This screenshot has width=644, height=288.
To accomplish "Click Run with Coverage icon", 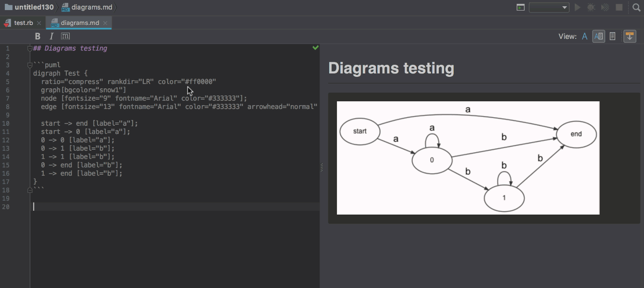I will point(605,7).
